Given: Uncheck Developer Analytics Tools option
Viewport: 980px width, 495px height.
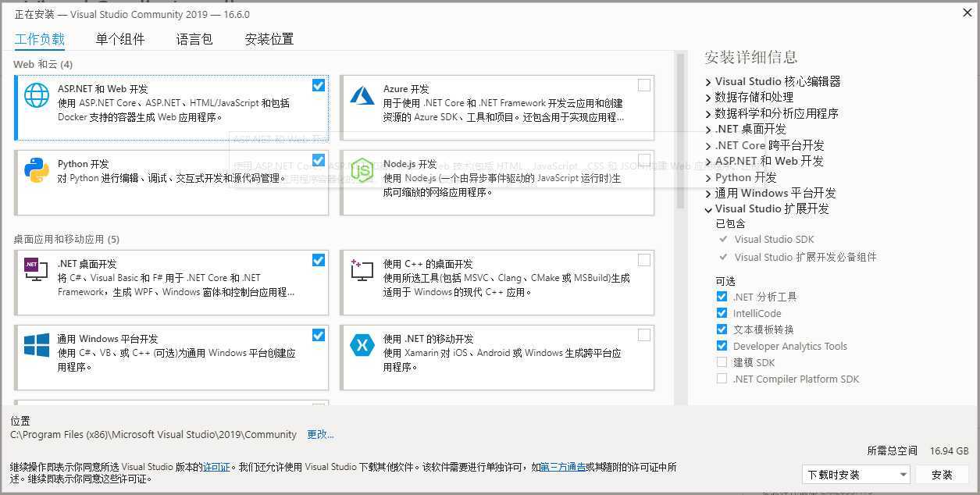Looking at the screenshot, I should (722, 346).
